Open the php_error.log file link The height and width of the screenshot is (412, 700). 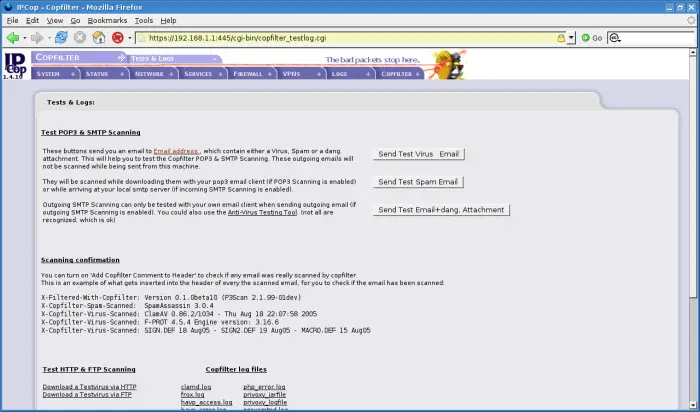(264, 387)
